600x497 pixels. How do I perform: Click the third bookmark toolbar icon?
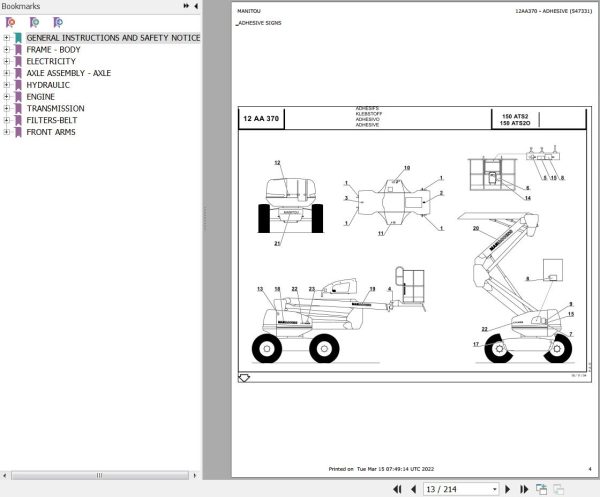58,23
